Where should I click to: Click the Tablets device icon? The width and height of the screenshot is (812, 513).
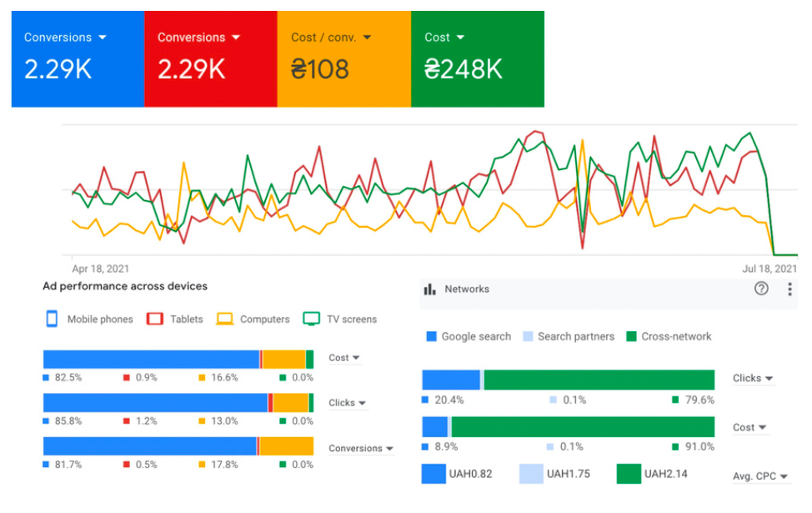(x=154, y=319)
